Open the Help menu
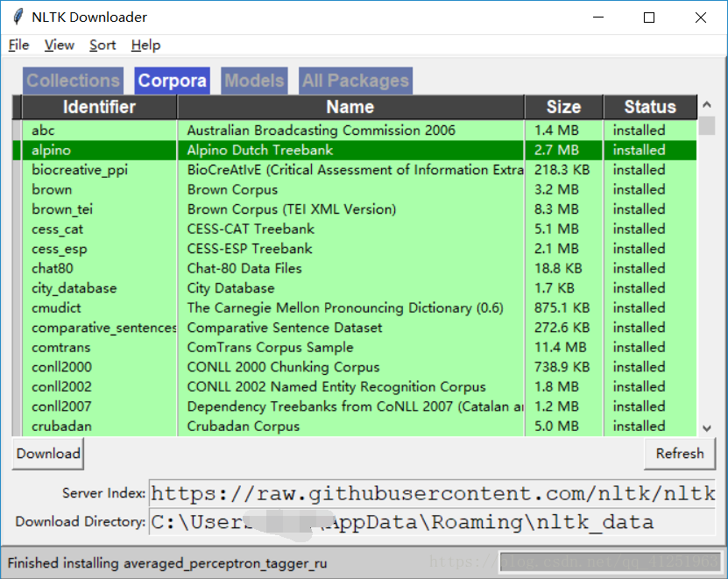Viewport: 728px width, 579px height. tap(145, 45)
